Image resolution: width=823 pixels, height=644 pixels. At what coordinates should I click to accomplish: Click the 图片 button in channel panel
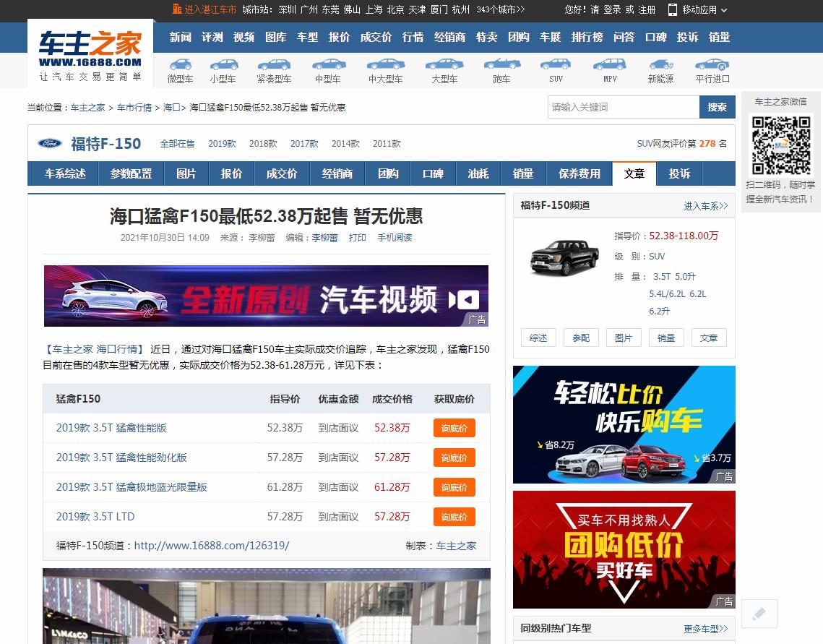(624, 338)
